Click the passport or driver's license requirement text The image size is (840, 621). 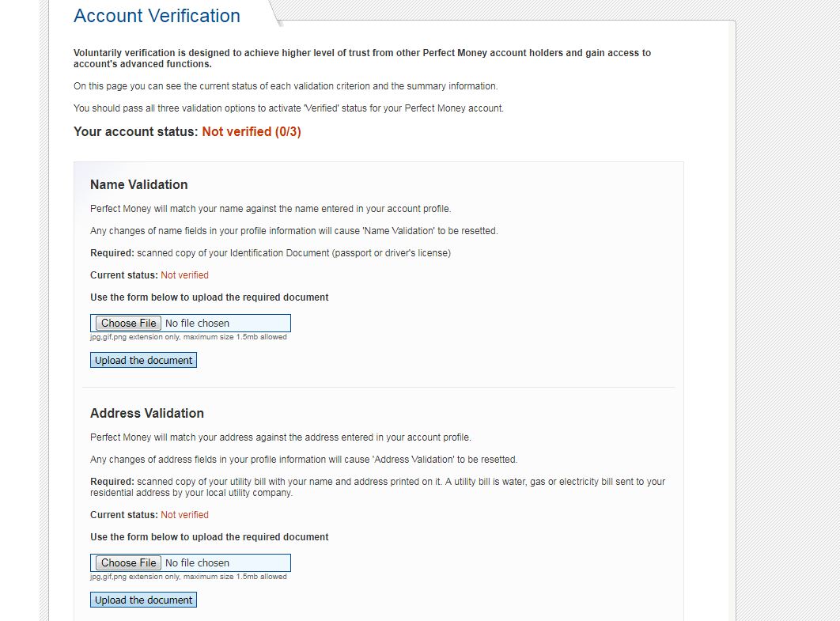271,253
